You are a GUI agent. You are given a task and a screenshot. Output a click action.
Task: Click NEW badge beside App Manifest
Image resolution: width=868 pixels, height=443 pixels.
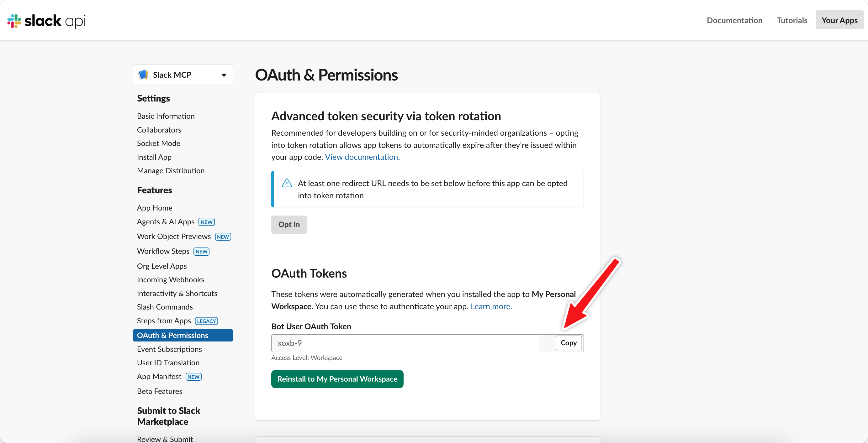[x=193, y=377]
